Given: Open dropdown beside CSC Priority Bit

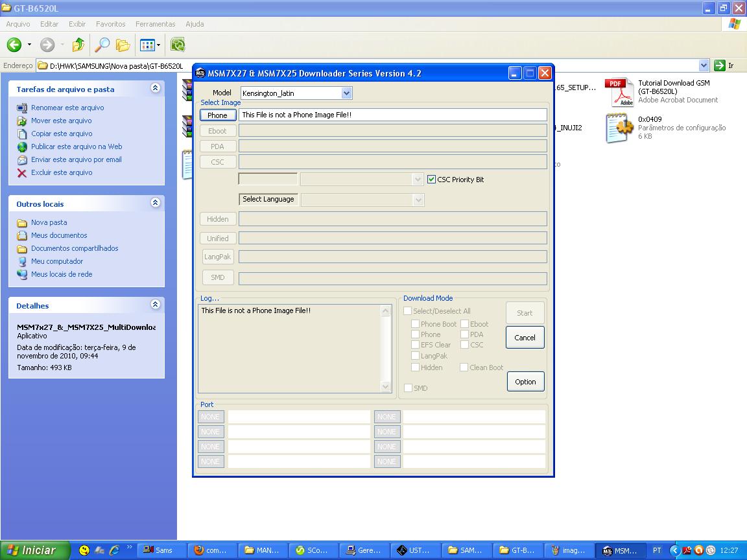Looking at the screenshot, I should [x=418, y=180].
